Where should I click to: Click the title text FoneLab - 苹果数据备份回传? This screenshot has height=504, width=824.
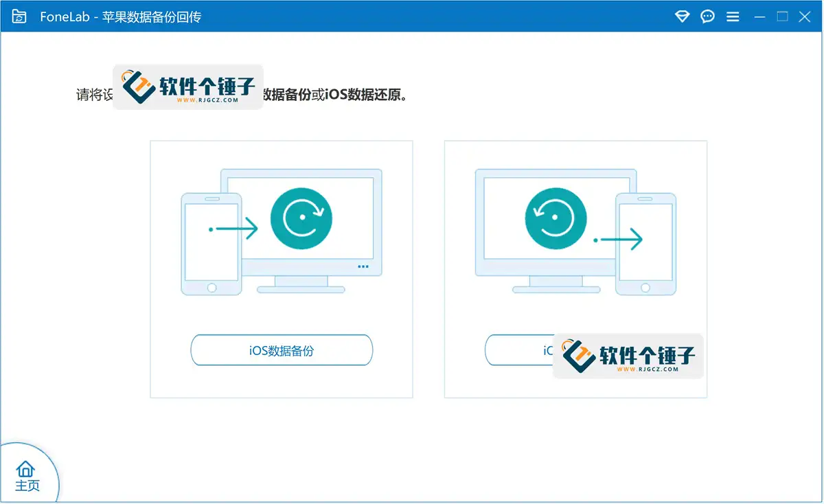[121, 17]
